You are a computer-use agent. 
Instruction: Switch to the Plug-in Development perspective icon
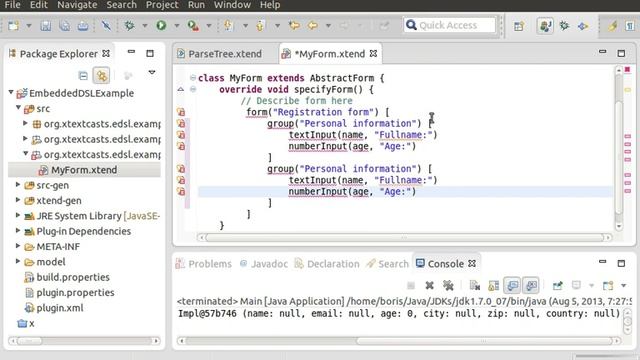tap(583, 26)
